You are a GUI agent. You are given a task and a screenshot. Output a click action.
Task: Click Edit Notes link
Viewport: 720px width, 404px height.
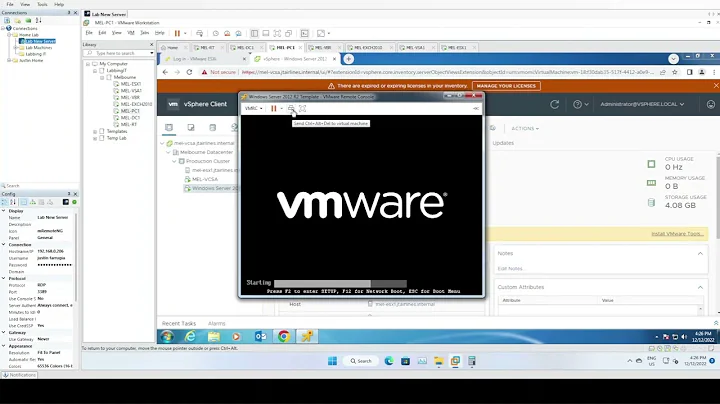(x=510, y=269)
